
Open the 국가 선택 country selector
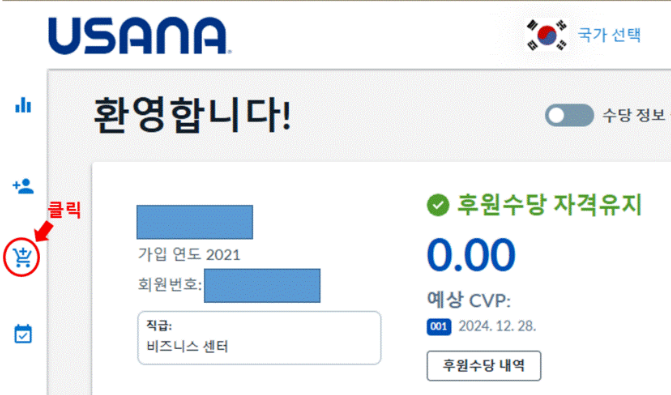609,35
